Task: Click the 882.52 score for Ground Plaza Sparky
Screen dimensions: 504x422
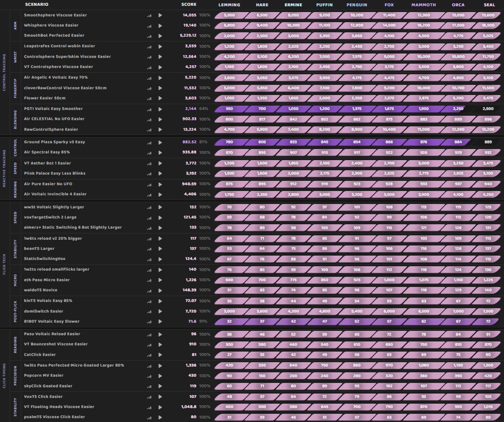Action: click(189, 142)
